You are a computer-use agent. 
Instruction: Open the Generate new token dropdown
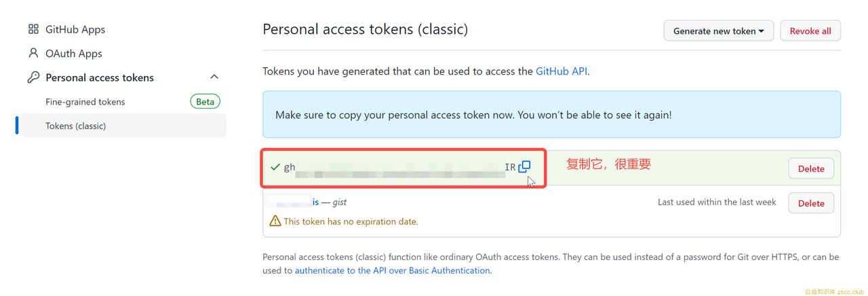pos(718,31)
